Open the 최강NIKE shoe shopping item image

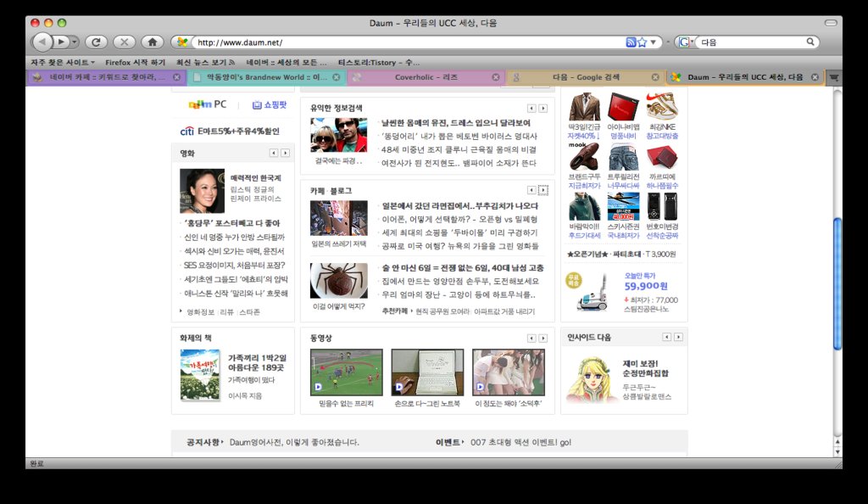[662, 107]
